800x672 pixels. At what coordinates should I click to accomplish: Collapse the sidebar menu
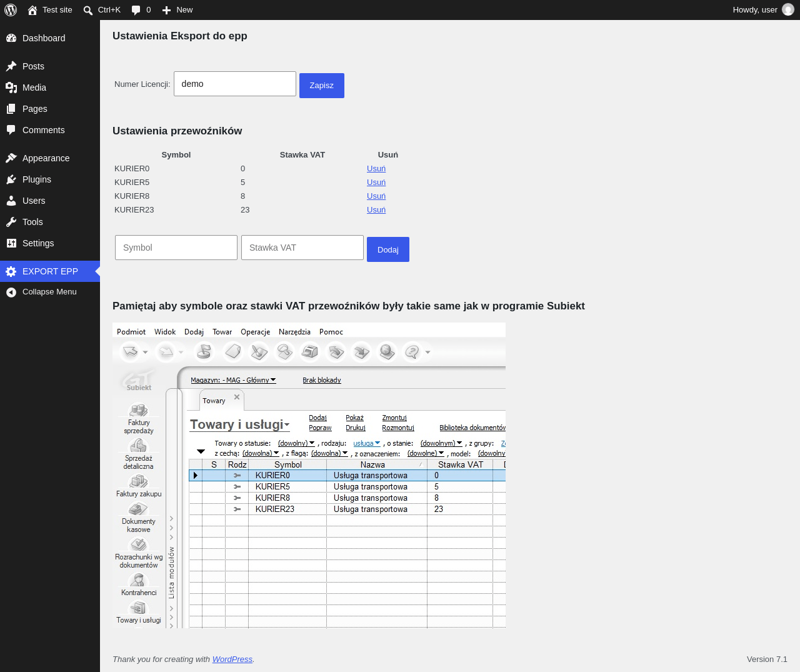click(50, 292)
